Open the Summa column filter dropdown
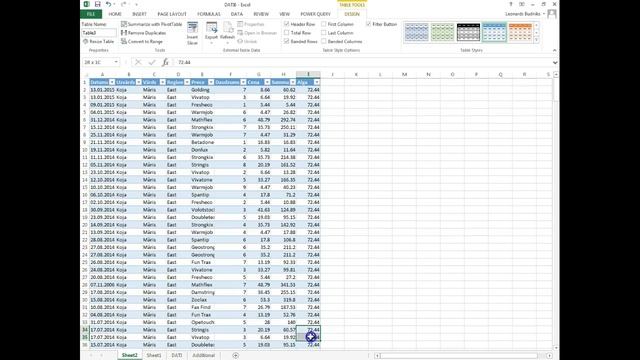This screenshot has height=360, width=640. point(292,82)
